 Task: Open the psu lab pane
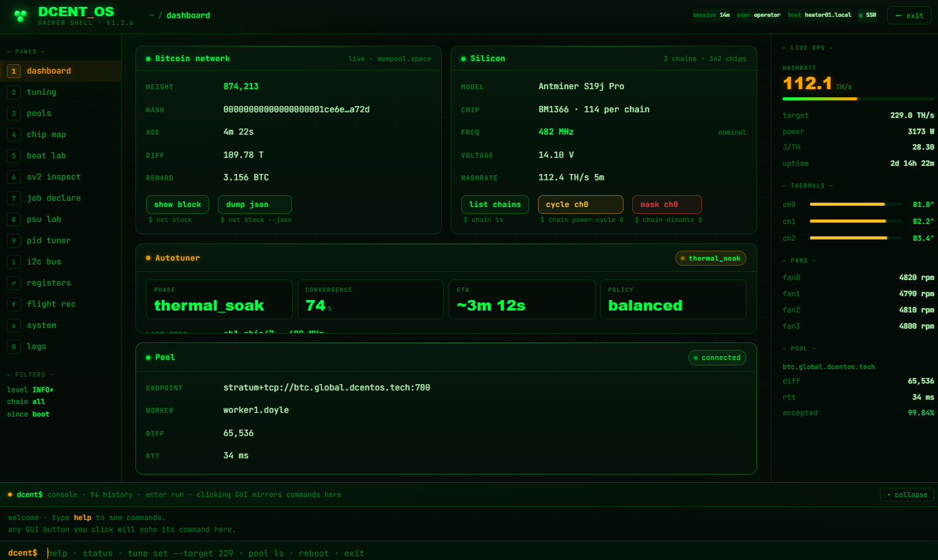click(61, 220)
